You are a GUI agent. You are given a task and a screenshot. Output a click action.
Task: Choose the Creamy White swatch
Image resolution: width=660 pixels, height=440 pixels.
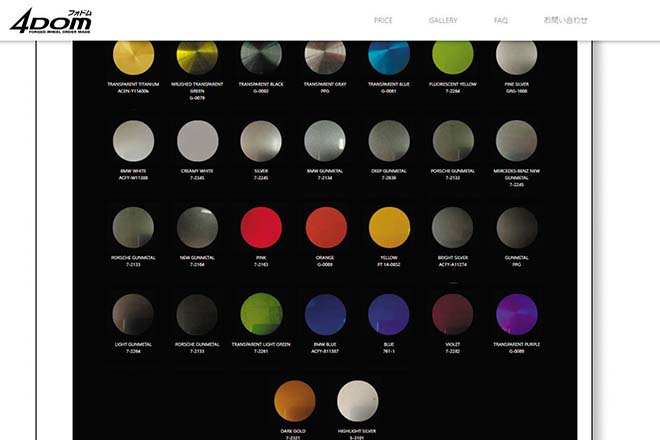click(197, 141)
